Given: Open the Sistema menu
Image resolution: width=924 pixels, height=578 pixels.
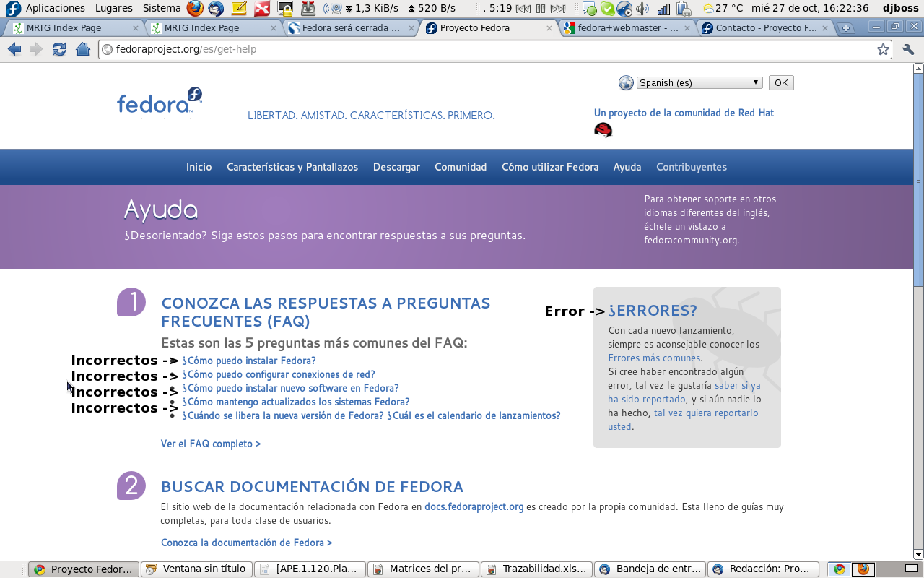Looking at the screenshot, I should coord(162,8).
